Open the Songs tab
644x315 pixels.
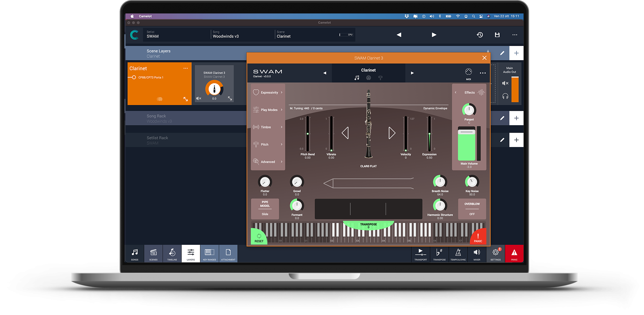pyautogui.click(x=135, y=254)
